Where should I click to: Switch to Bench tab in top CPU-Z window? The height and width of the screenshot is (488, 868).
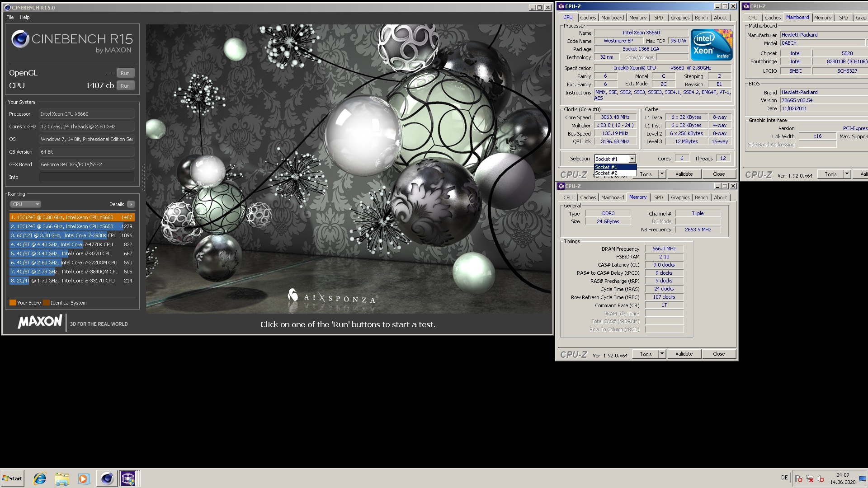pos(701,18)
